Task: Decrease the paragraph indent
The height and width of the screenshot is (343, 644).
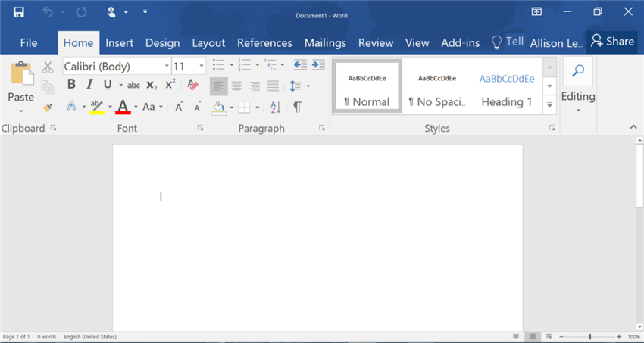Action: (300, 64)
